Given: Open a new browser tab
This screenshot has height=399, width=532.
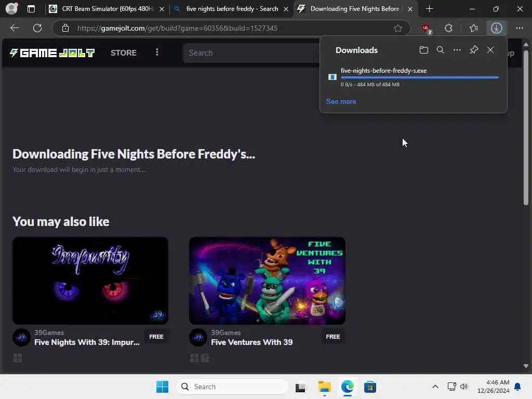Looking at the screenshot, I should pyautogui.click(x=429, y=9).
